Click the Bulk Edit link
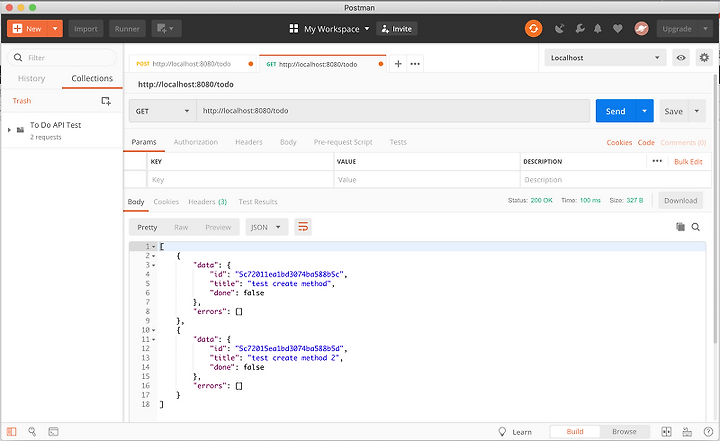The width and height of the screenshot is (720, 441). 688,161
